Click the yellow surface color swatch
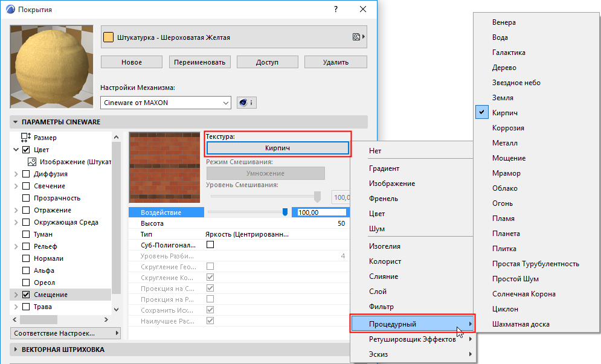This screenshot has height=364, width=601. click(109, 37)
